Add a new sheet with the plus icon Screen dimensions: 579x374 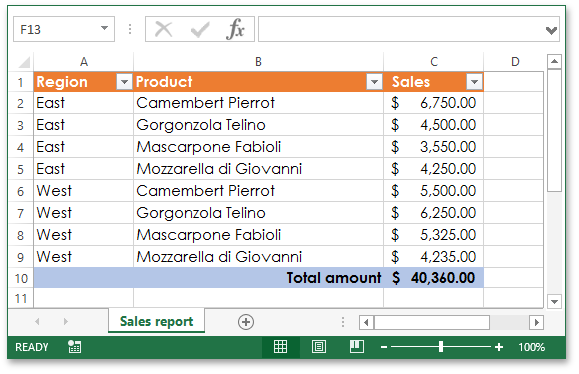coord(246,322)
